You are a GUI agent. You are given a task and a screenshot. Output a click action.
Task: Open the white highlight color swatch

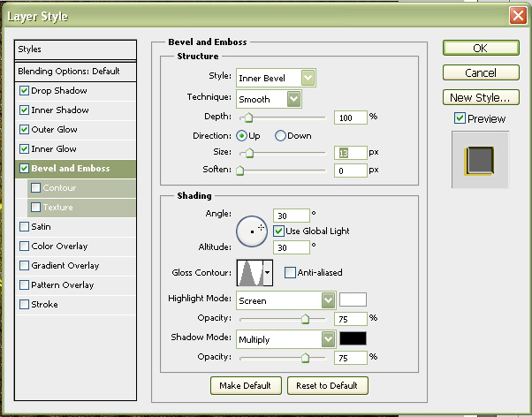353,299
